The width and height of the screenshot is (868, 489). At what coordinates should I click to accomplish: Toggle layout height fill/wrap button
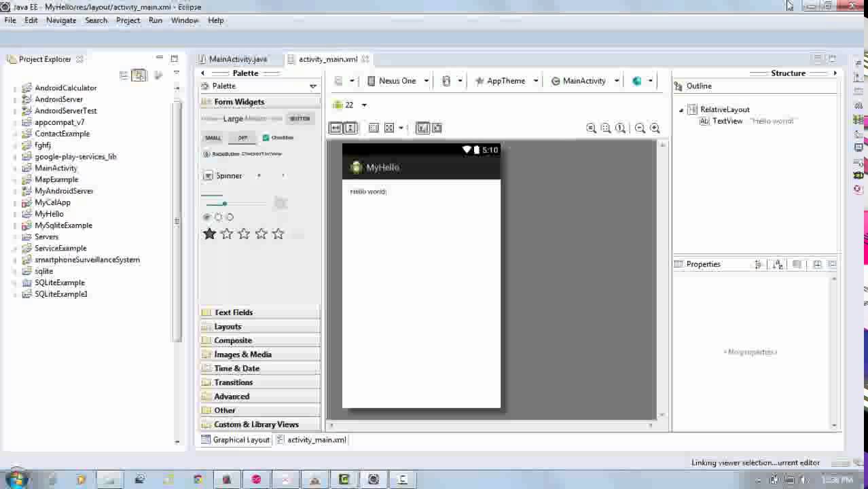350,128
